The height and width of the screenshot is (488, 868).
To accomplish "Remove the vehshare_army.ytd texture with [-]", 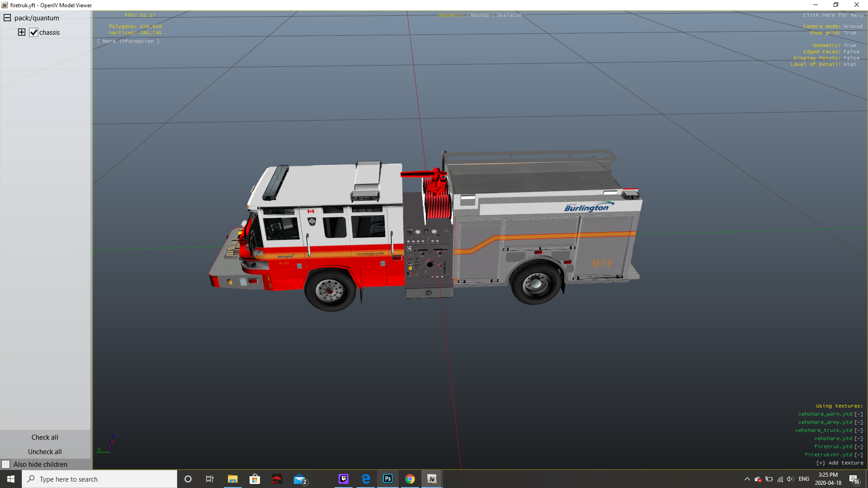I will [x=859, y=422].
